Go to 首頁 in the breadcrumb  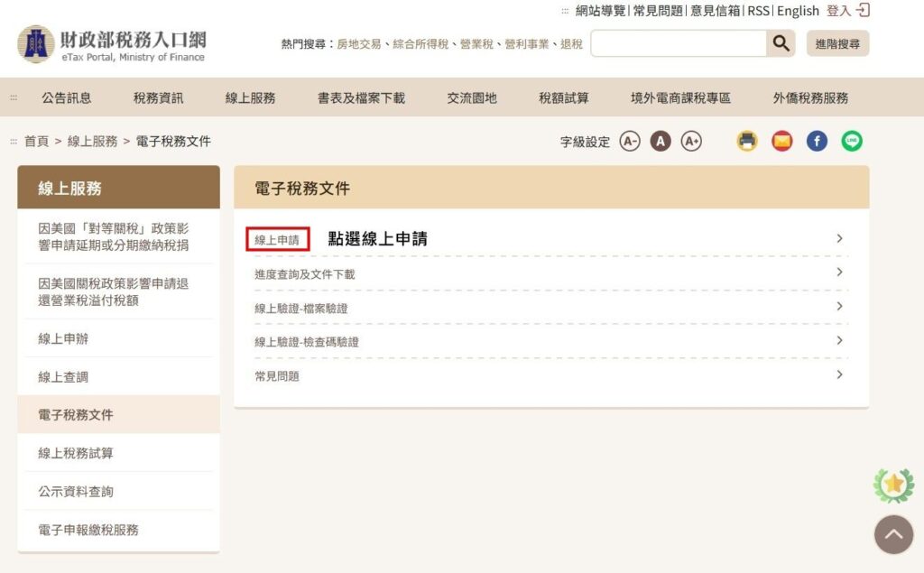click(36, 142)
